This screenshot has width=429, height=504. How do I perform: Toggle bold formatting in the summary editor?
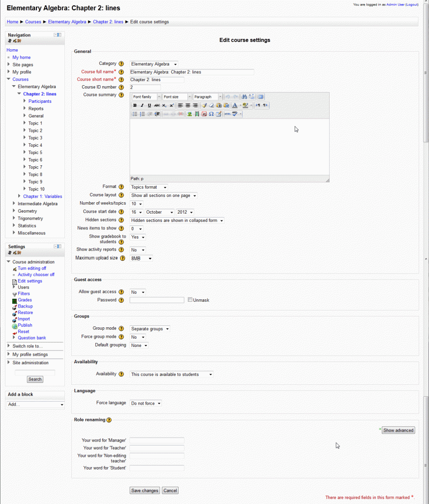coord(135,105)
